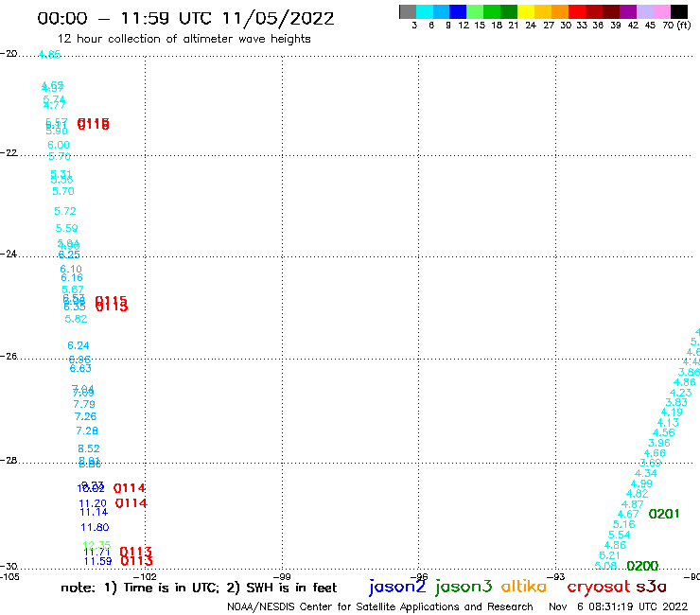The image size is (700, 615).
Task: Click the note 'Time is in UTC; SWH is in feet'
Action: click(199, 588)
